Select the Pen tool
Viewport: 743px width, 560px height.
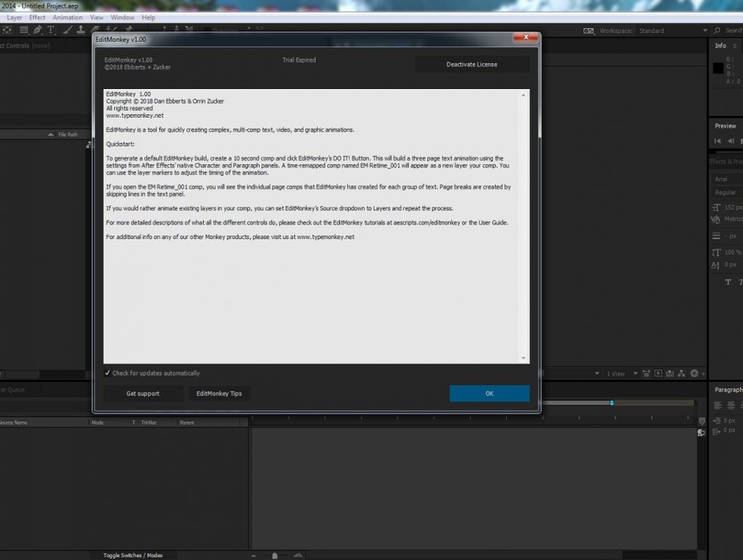(x=38, y=30)
